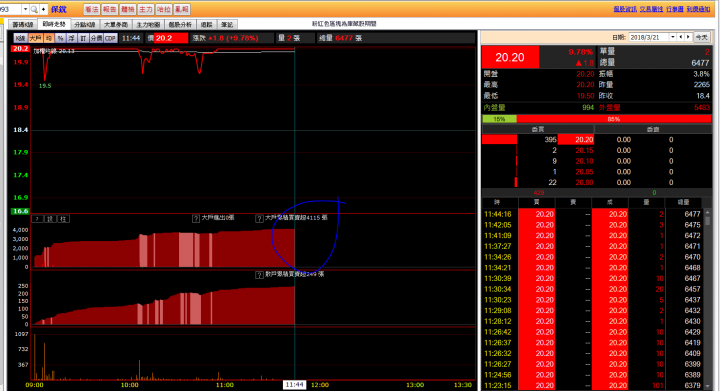Toggle the 均 average line button
Screen dimensions: 720x391
click(49, 38)
